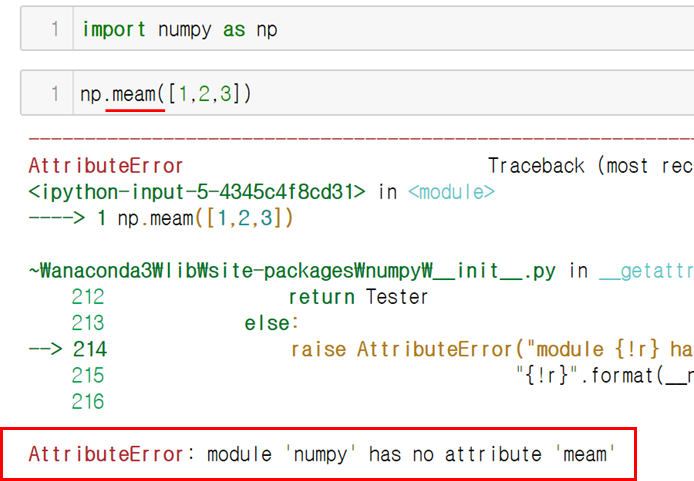Click the numpy __init__.py file path text

coord(292,271)
